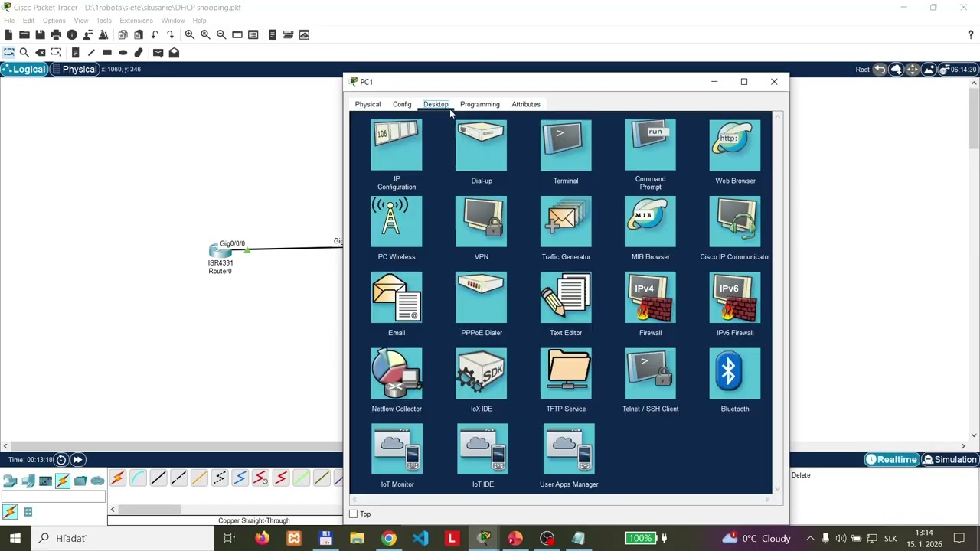Click the Windows taskbar search box
Image resolution: width=980 pixels, height=551 pixels.
coord(122,539)
